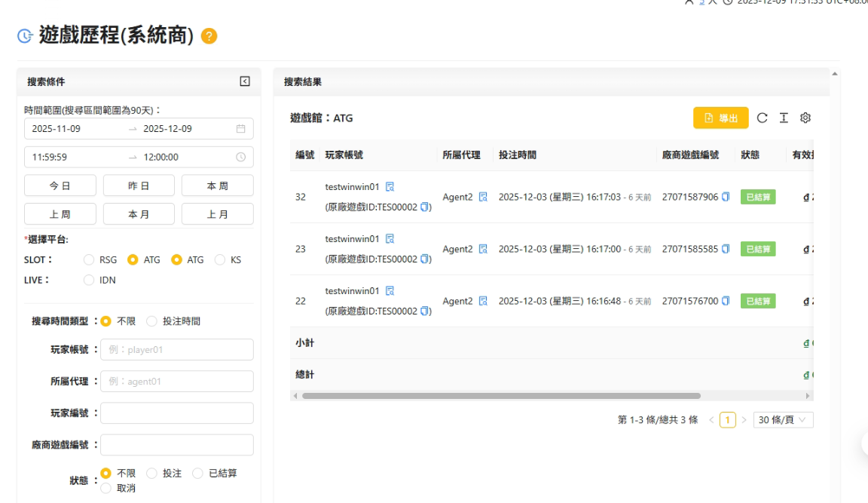868x503 pixels.
Task: Select the IDN live platform radio
Action: click(90, 280)
